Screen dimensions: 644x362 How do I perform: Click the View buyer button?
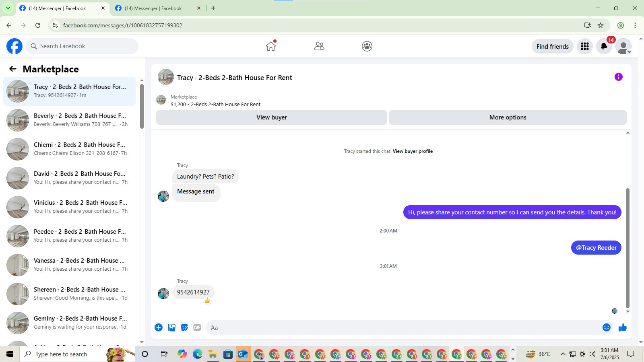click(272, 117)
